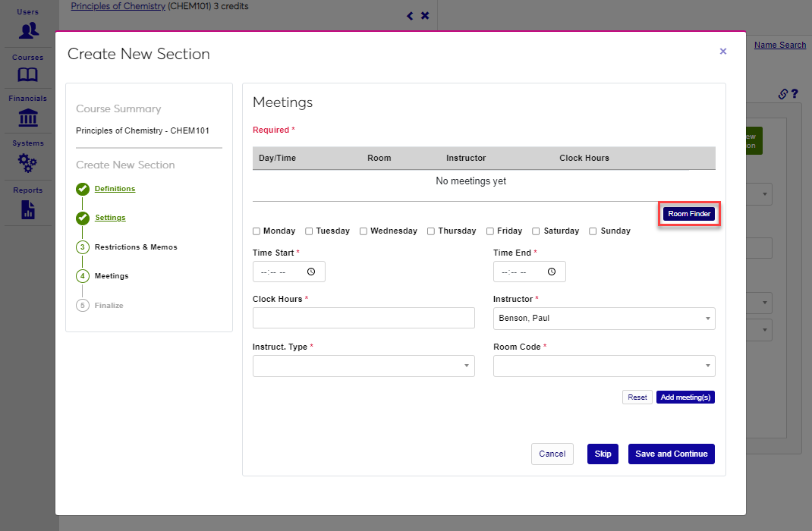Go to the Settings step
Image resolution: width=812 pixels, height=531 pixels.
pos(110,218)
